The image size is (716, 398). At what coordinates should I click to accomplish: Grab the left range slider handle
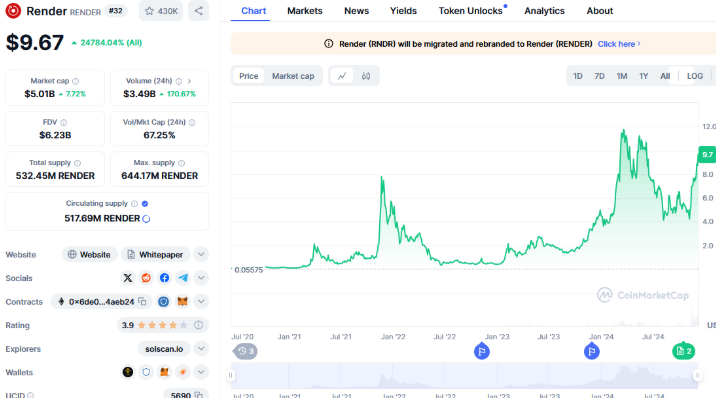point(231,375)
